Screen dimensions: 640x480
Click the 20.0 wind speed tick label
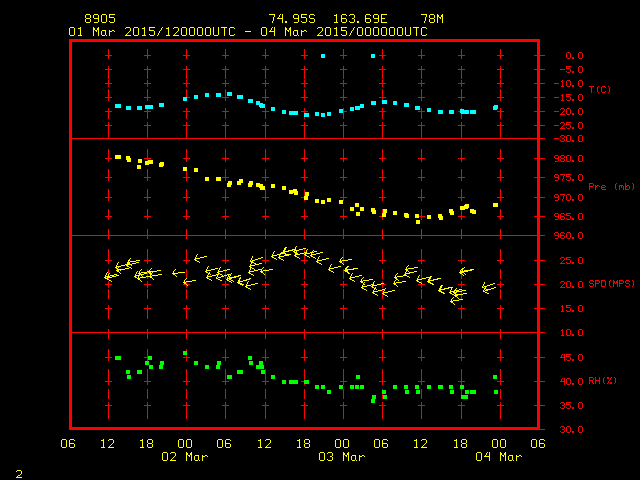(x=571, y=284)
